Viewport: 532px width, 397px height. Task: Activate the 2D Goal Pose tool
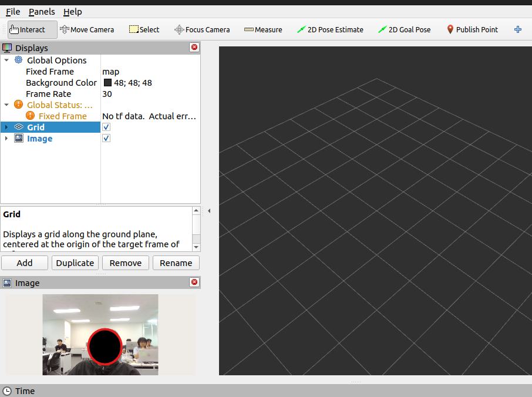pos(405,30)
